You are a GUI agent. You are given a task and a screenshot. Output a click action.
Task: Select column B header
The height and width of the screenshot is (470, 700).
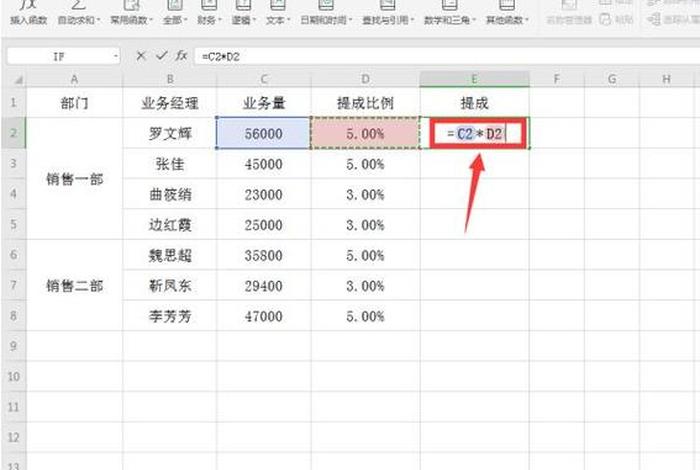tap(170, 79)
